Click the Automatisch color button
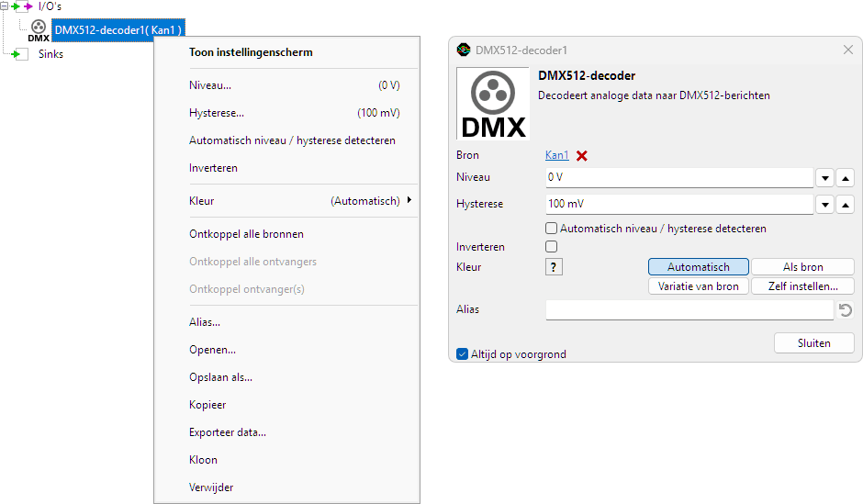 (x=698, y=267)
